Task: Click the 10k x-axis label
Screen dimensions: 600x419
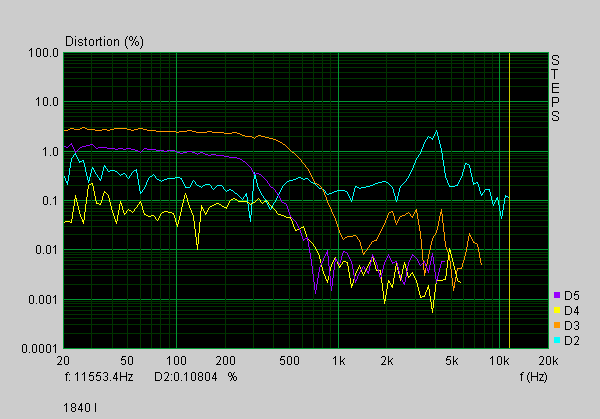Action: (x=499, y=360)
